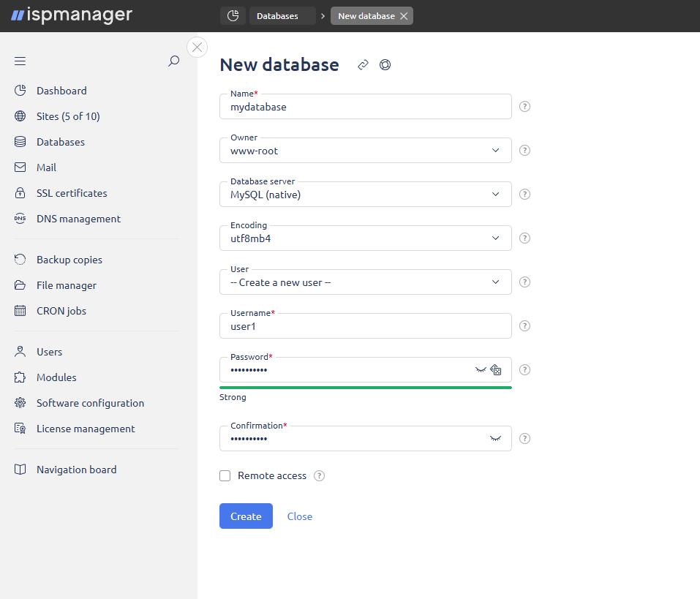The image size is (700, 599).
Task: Show password using eye icon in Password field
Action: pyautogui.click(x=481, y=370)
